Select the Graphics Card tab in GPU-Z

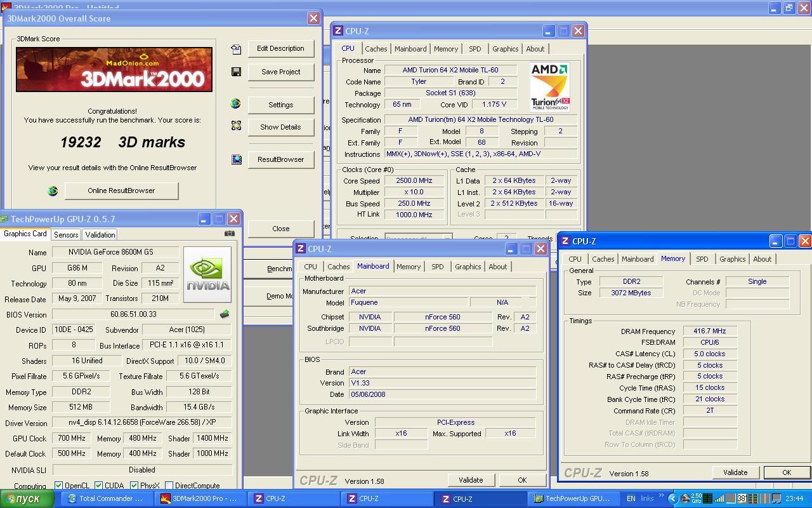[25, 234]
